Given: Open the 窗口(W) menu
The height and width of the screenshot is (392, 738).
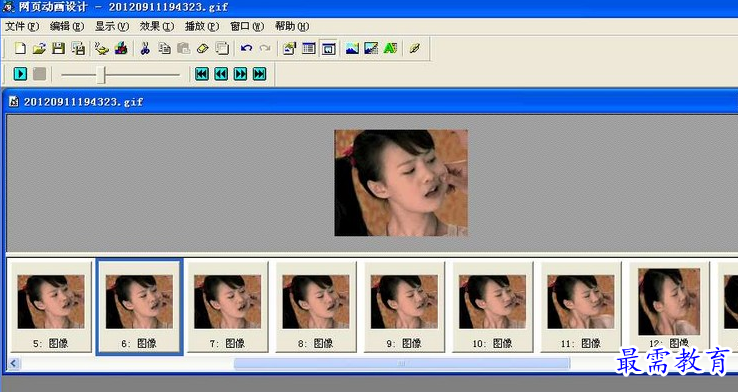Looking at the screenshot, I should click(x=247, y=26).
